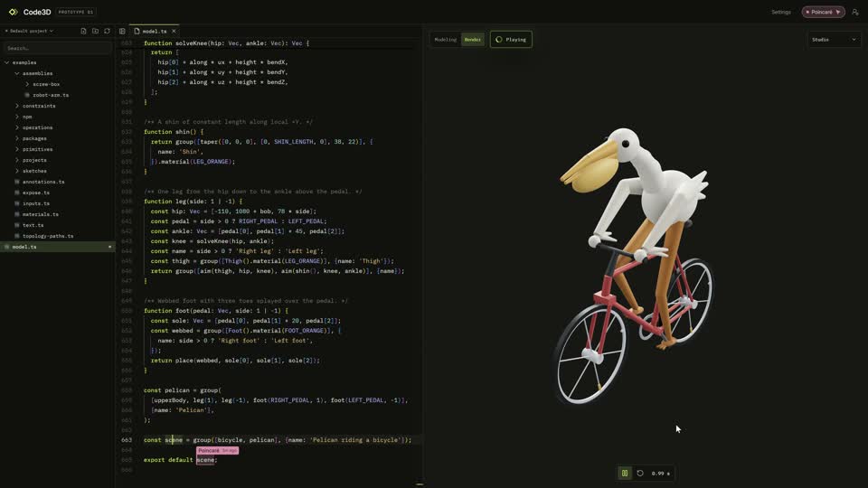The width and height of the screenshot is (868, 488).
Task: Click the refresh files icon
Action: click(107, 31)
